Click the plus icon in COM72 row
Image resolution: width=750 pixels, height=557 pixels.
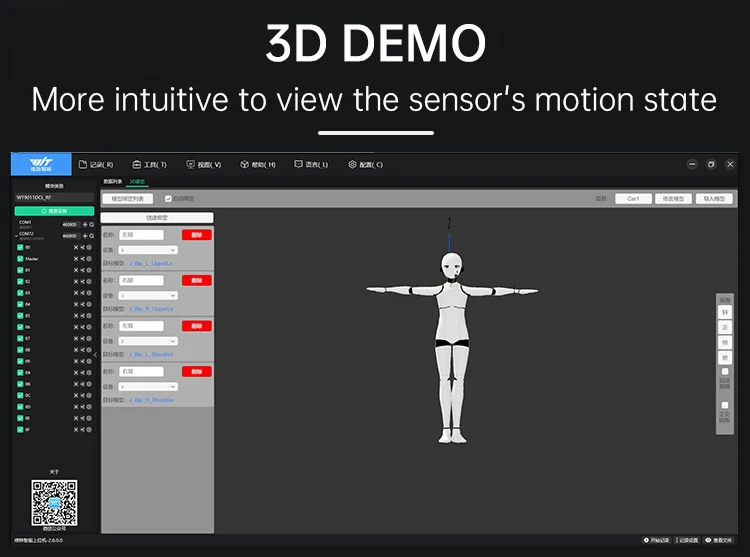85,236
